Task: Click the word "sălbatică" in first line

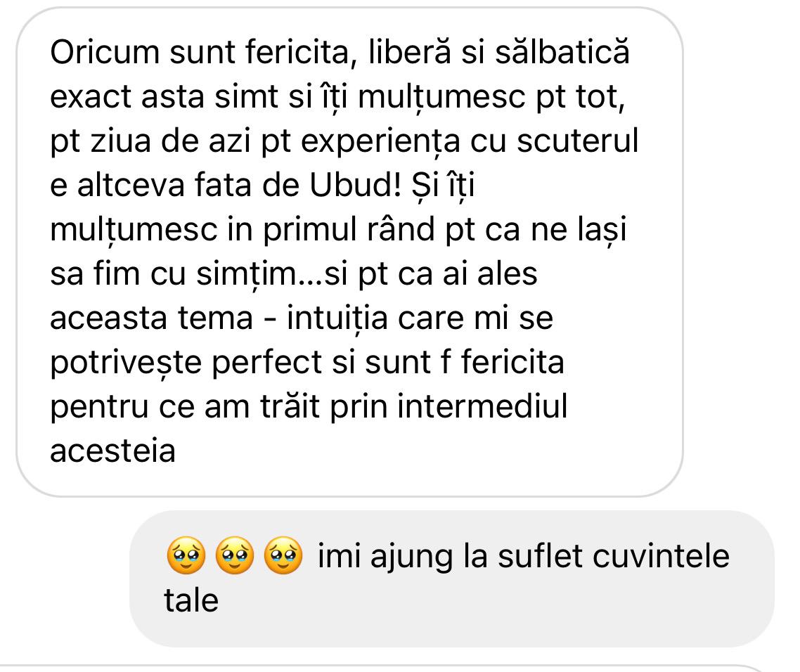Action: (562, 52)
